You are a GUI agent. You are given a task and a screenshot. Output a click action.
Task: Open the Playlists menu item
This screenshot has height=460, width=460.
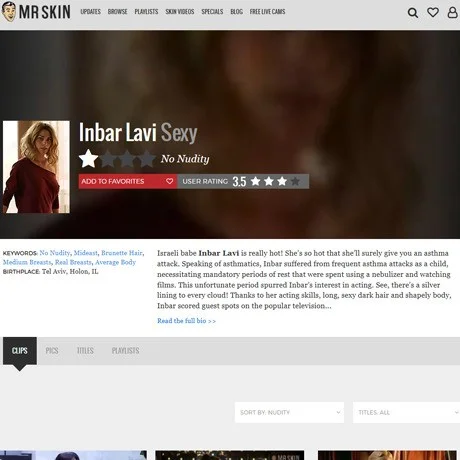coord(146,12)
